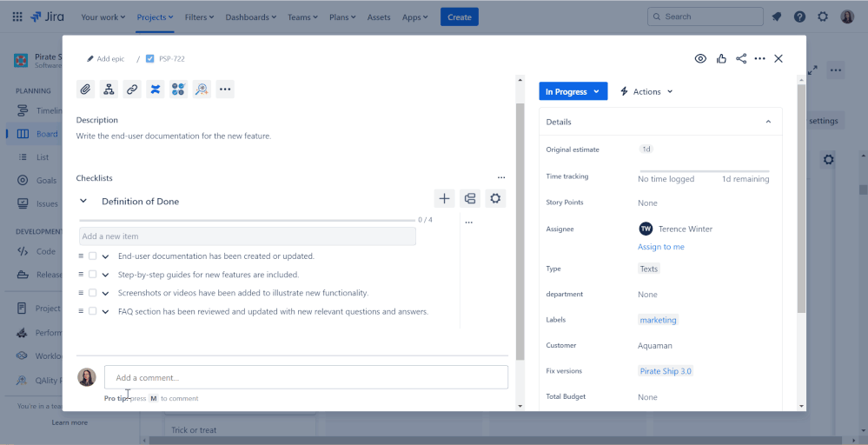Image resolution: width=868 pixels, height=445 pixels.
Task: Click the Original estimate 1d value
Action: (x=646, y=149)
